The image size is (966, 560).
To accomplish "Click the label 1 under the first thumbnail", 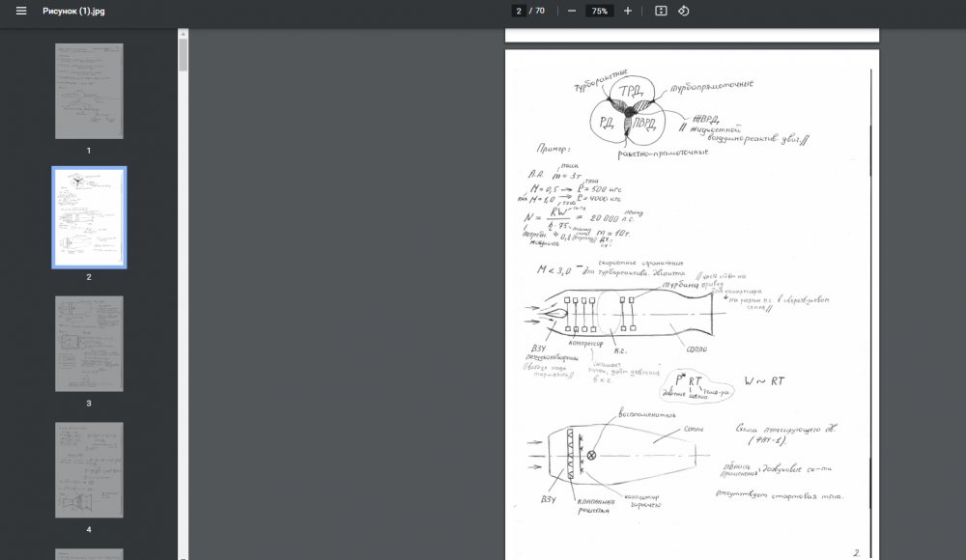I will [x=89, y=151].
